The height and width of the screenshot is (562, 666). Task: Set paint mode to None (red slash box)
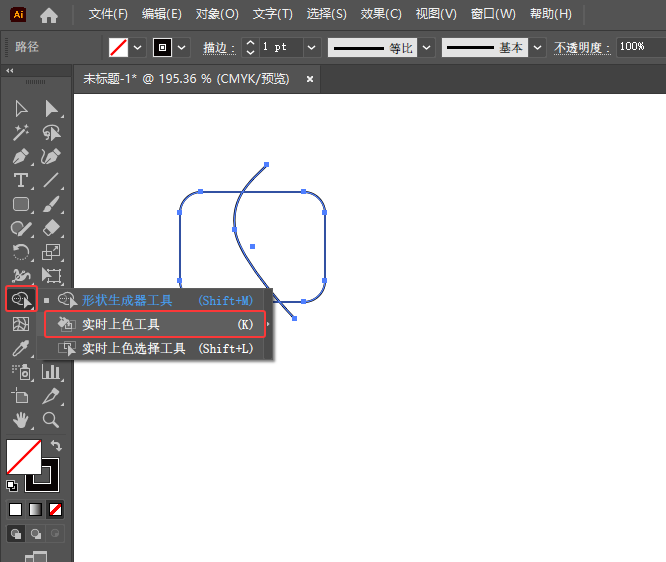click(x=56, y=510)
